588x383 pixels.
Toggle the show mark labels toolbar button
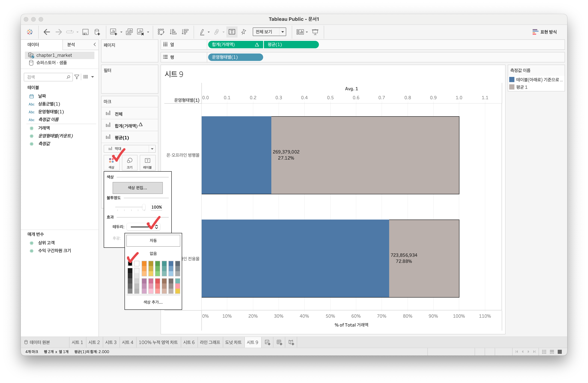[232, 32]
